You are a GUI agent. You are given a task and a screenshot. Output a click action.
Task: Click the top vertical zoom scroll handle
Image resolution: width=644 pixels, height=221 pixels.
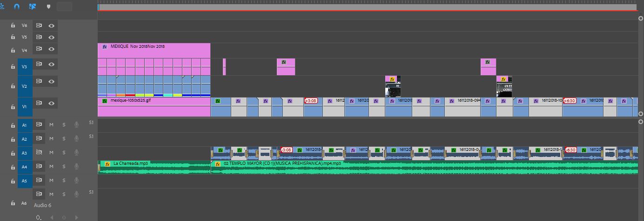point(641,19)
